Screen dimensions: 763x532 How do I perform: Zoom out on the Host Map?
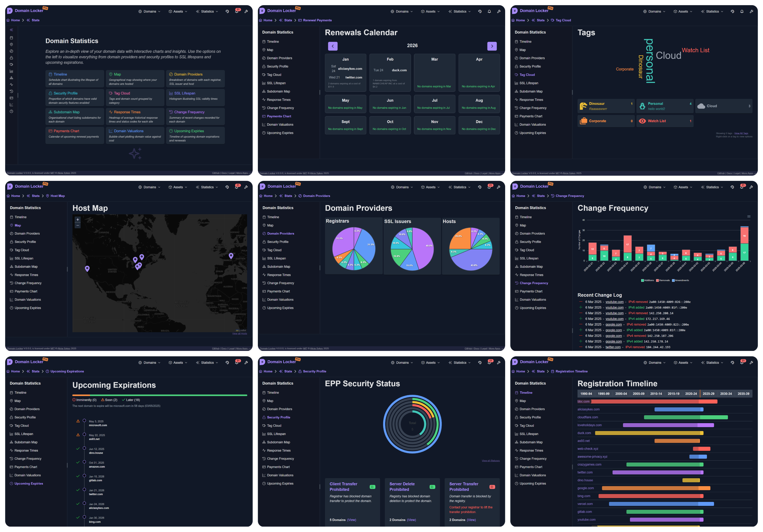click(x=77, y=225)
